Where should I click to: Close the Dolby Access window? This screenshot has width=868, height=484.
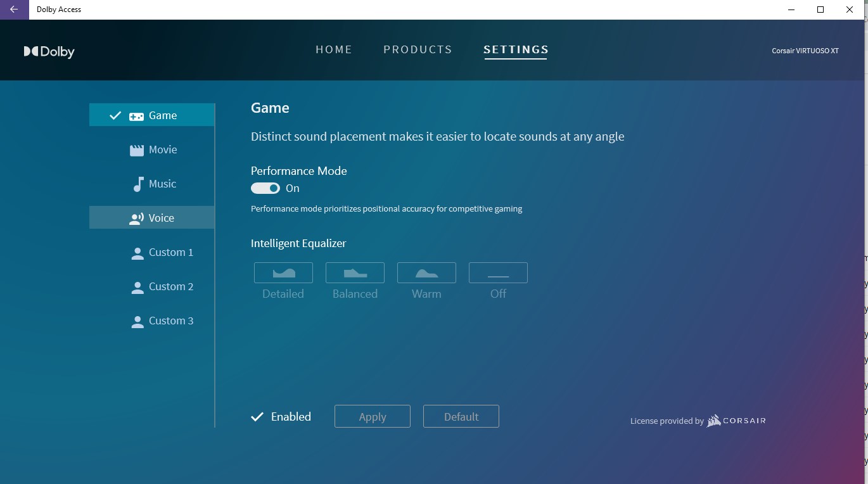850,10
